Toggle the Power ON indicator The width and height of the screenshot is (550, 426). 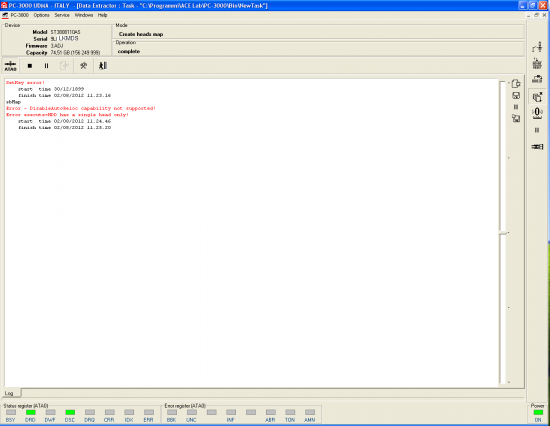click(538, 412)
